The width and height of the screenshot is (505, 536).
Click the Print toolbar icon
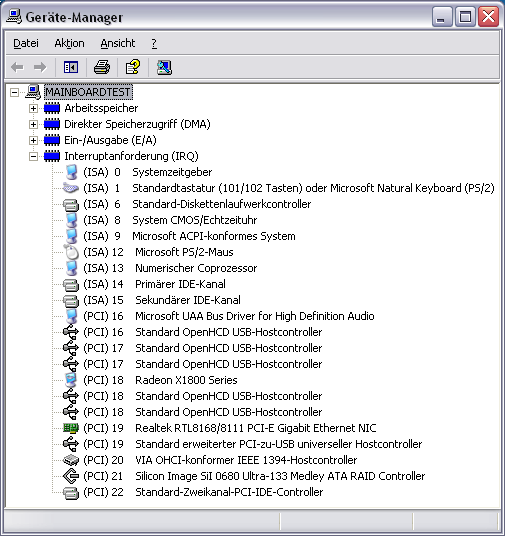[x=102, y=67]
